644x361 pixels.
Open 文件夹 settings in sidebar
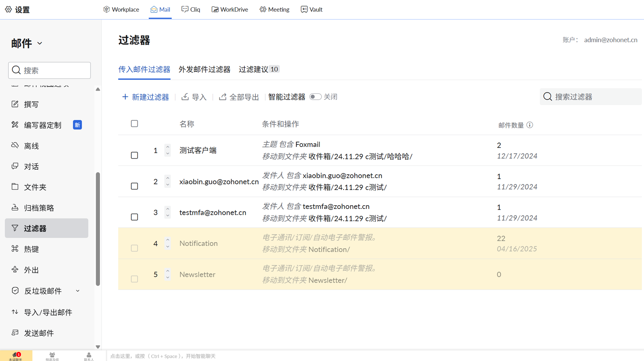point(47,187)
